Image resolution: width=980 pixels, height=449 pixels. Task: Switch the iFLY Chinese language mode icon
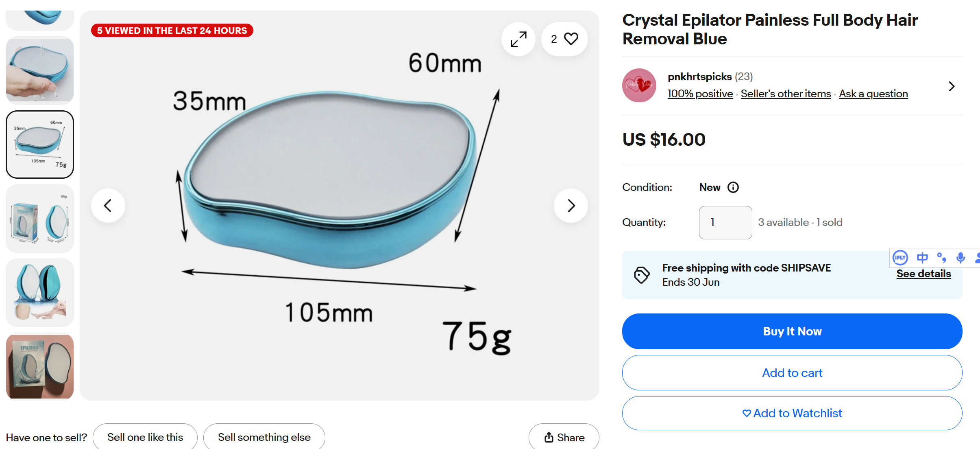tap(922, 258)
